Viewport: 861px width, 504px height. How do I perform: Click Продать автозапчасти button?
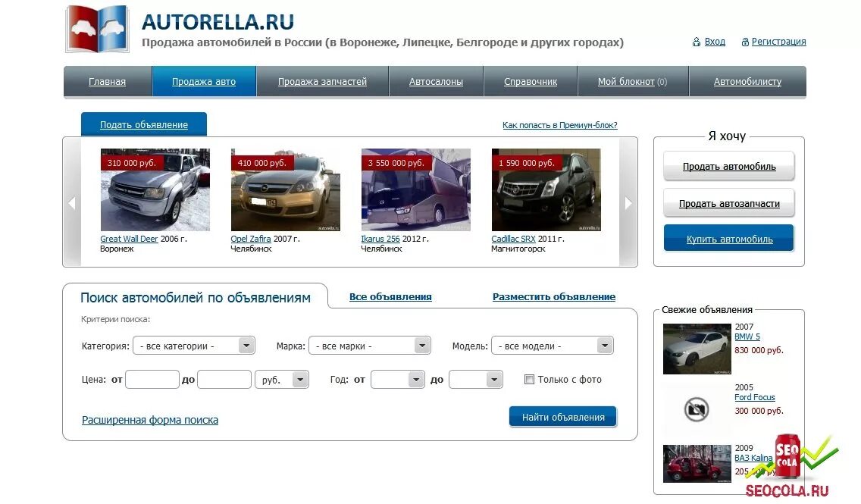[x=729, y=204]
